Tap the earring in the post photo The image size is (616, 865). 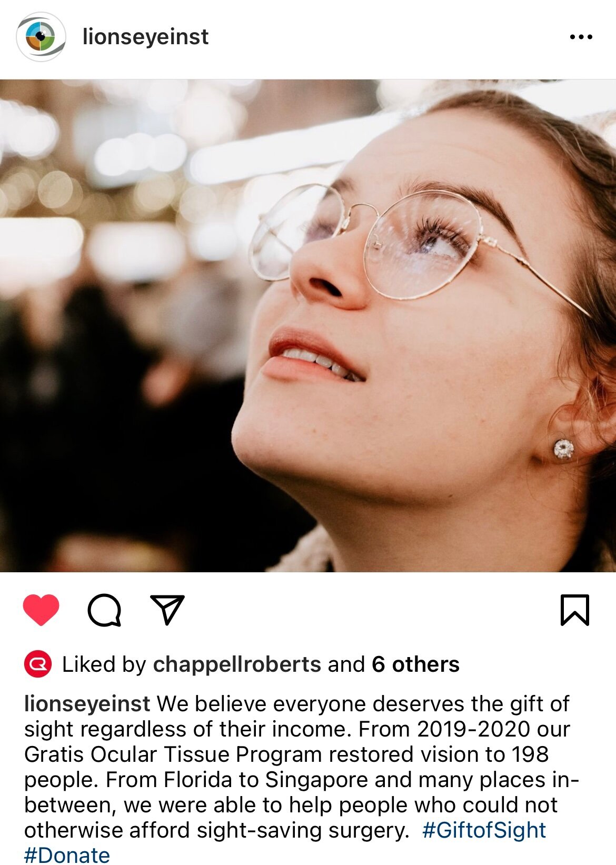pos(563,449)
